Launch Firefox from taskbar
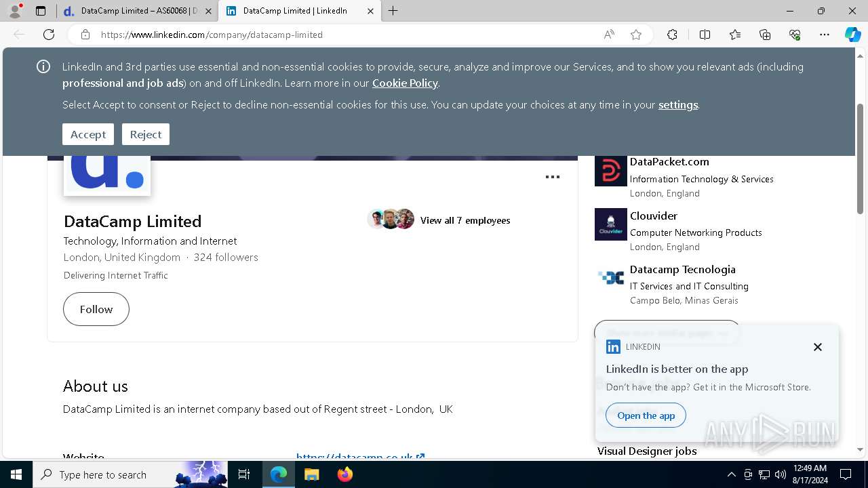This screenshot has height=488, width=868. click(344, 474)
